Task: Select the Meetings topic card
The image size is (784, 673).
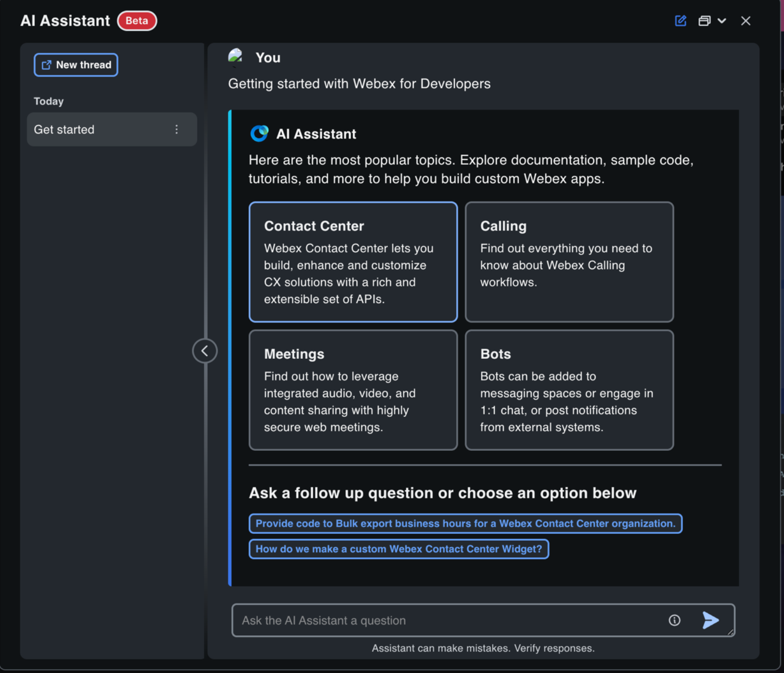Action: tap(353, 390)
